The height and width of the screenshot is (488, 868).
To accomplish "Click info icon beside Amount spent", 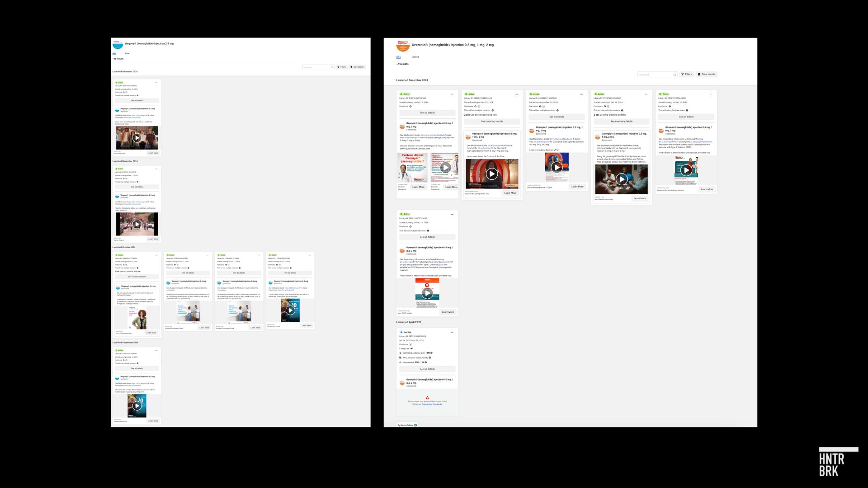I will [429, 357].
